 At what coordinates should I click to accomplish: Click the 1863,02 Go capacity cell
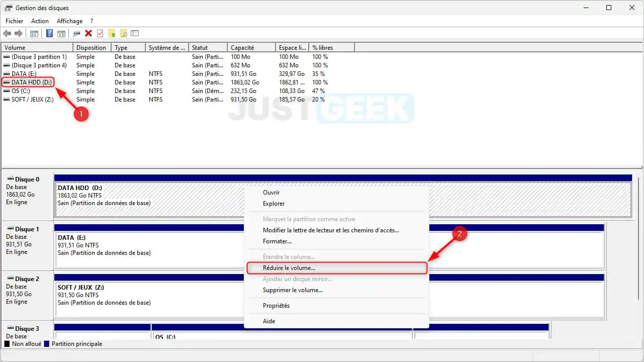[x=245, y=82]
